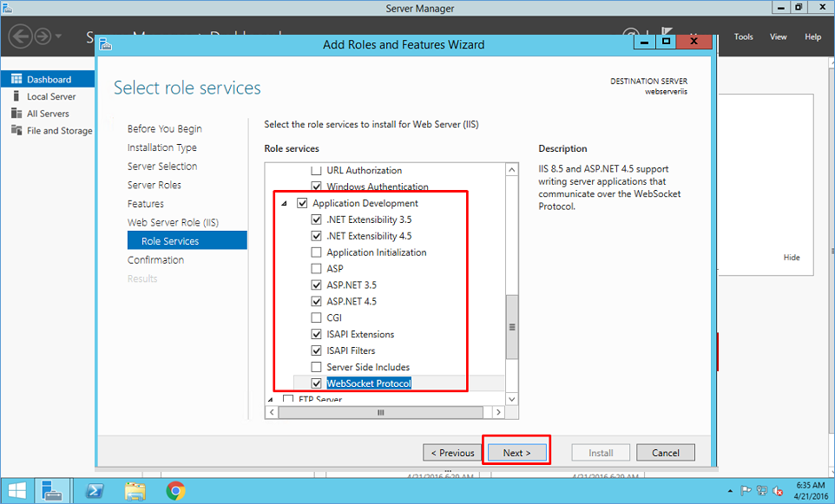Uncheck the Windows Authentication checkbox
Viewport: 835px width, 504px height.
point(316,187)
